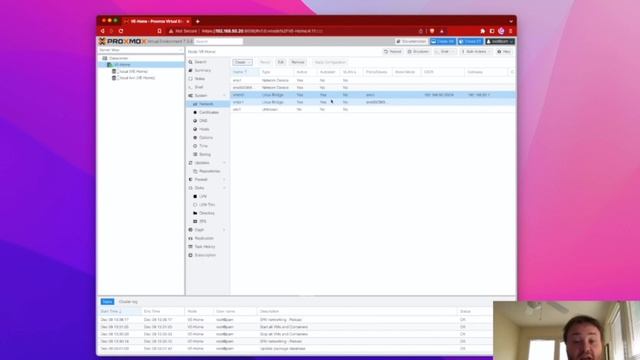Open the LVM-Thin disks page
Image resolution: width=640 pixels, height=360 pixels.
[x=207, y=204]
